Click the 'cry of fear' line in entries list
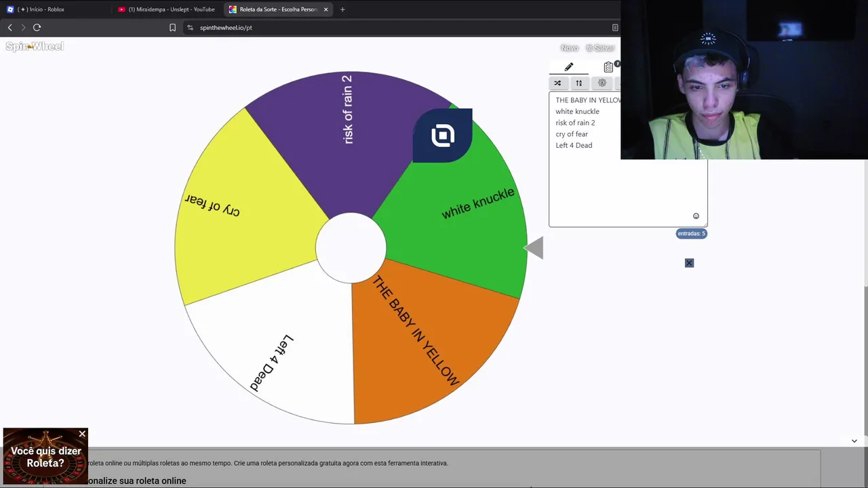The image size is (868, 488). click(x=572, y=134)
